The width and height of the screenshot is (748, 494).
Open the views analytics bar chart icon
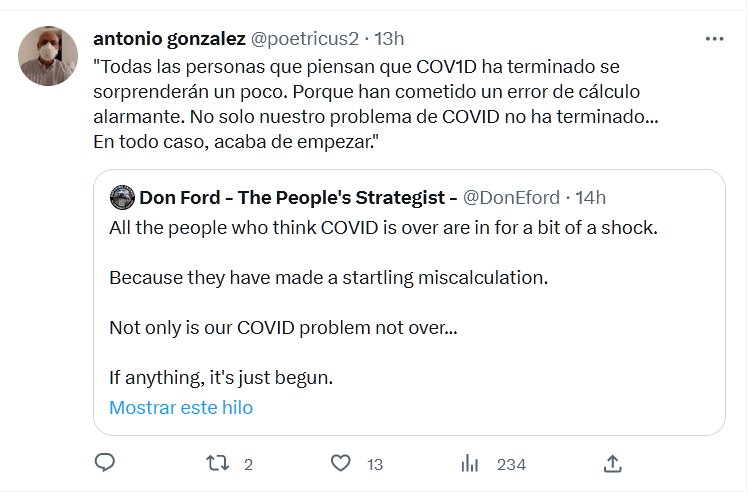(x=470, y=463)
